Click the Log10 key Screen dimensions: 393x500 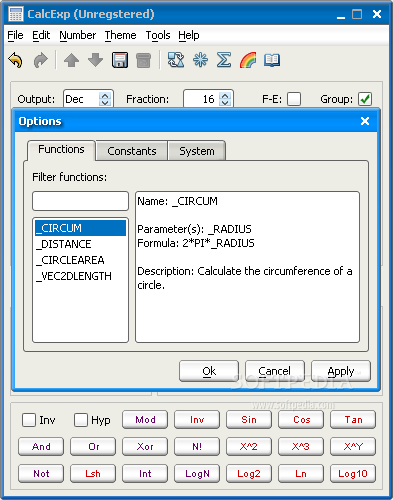point(353,474)
